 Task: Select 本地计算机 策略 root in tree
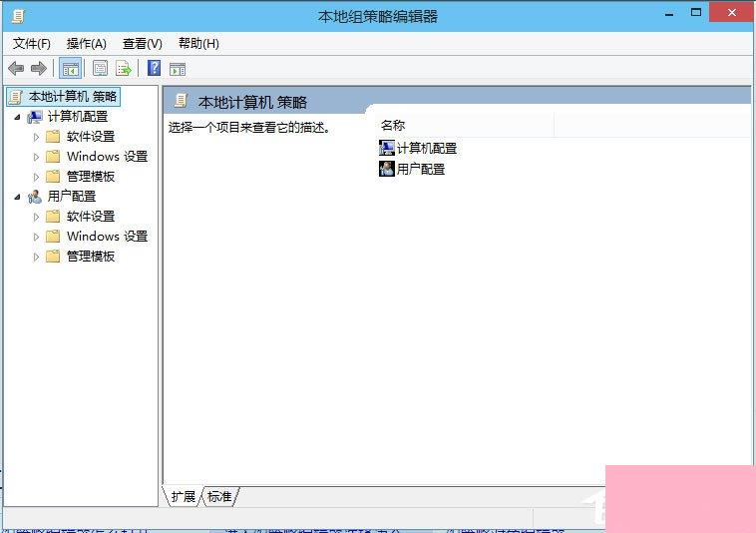click(x=73, y=97)
